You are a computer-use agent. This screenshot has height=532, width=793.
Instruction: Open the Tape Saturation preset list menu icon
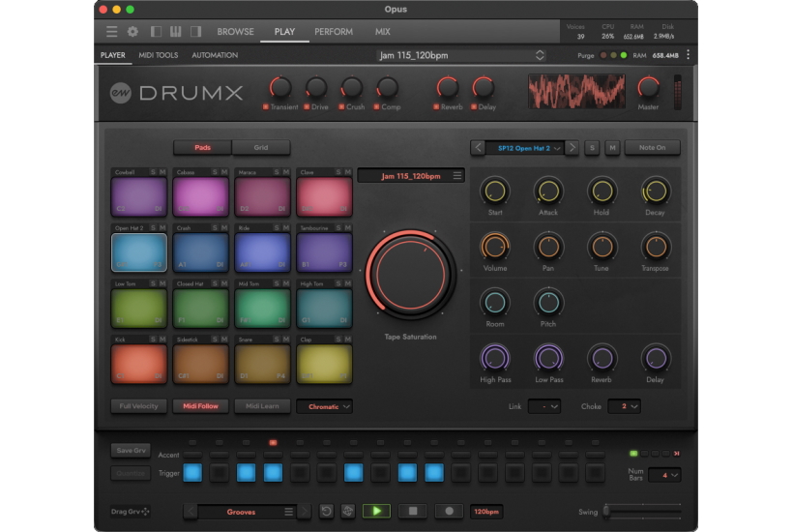point(456,175)
